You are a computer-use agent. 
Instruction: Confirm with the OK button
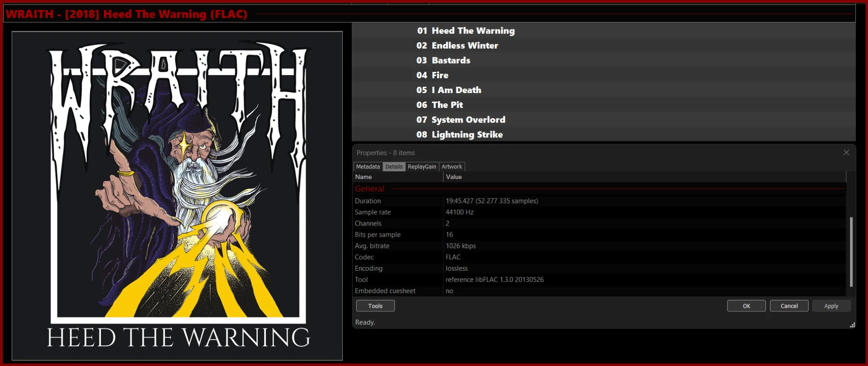coord(746,306)
